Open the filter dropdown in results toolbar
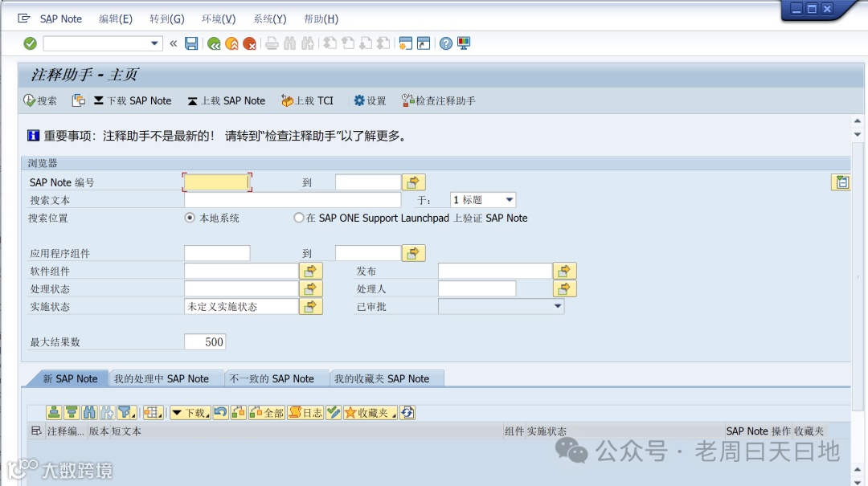 coord(126,412)
